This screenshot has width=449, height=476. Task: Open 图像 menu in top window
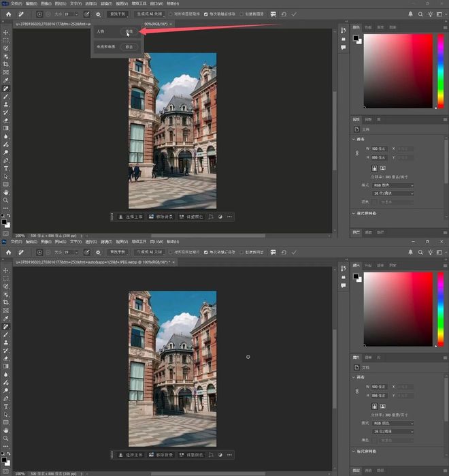46,3
